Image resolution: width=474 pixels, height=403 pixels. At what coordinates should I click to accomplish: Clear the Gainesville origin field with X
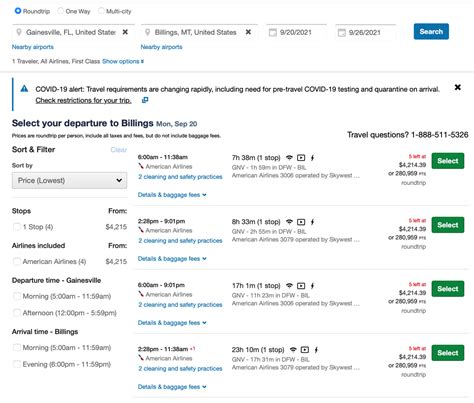pos(125,32)
